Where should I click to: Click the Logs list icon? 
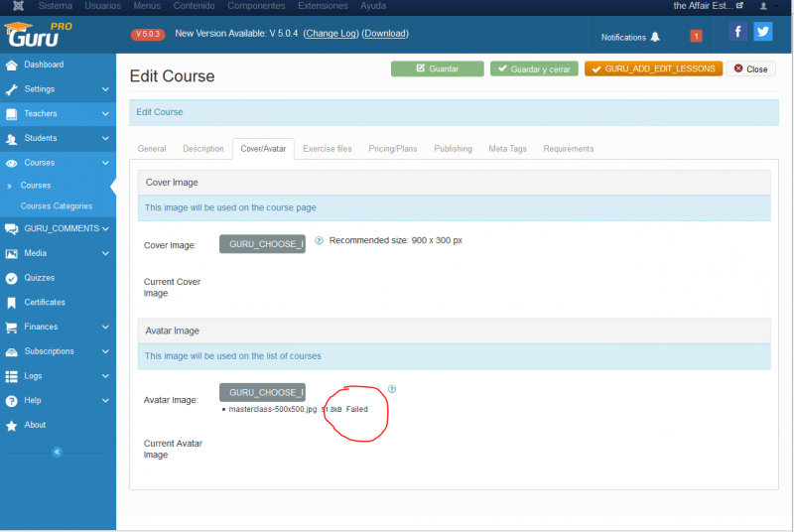[x=11, y=376]
